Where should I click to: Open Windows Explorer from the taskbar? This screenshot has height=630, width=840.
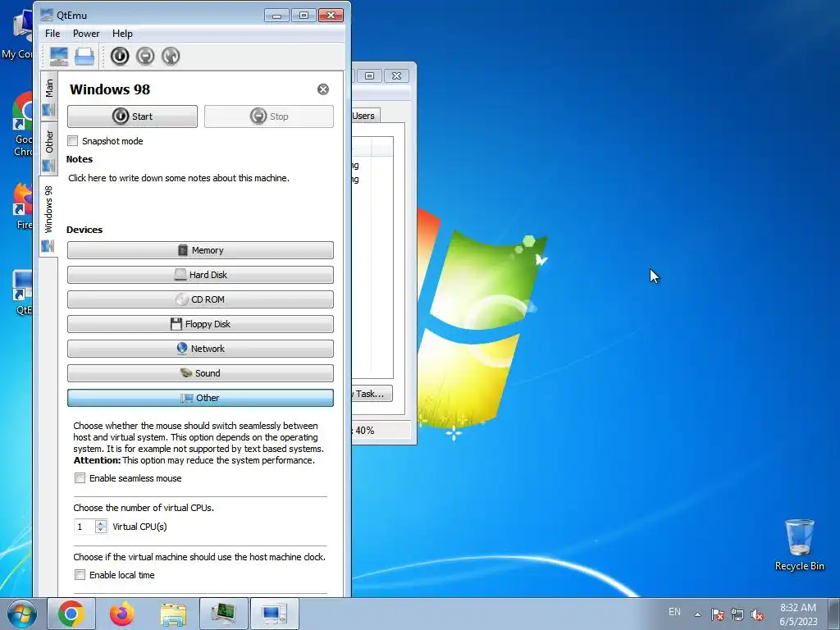tap(173, 614)
